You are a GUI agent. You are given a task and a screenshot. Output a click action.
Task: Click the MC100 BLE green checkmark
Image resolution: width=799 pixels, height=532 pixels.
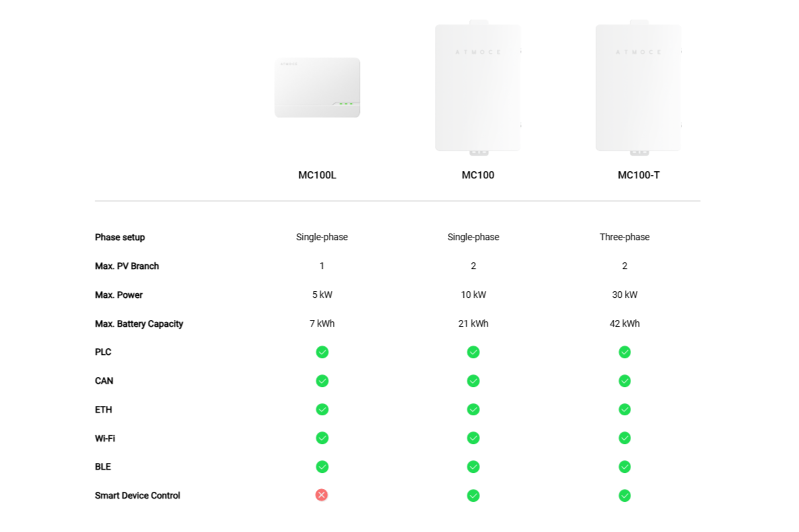pos(473,467)
